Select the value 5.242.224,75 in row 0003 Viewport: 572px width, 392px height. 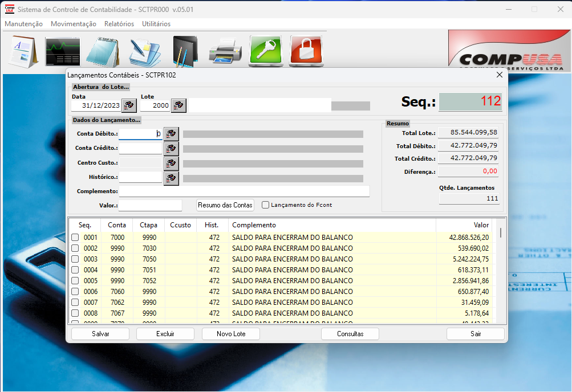(x=470, y=259)
